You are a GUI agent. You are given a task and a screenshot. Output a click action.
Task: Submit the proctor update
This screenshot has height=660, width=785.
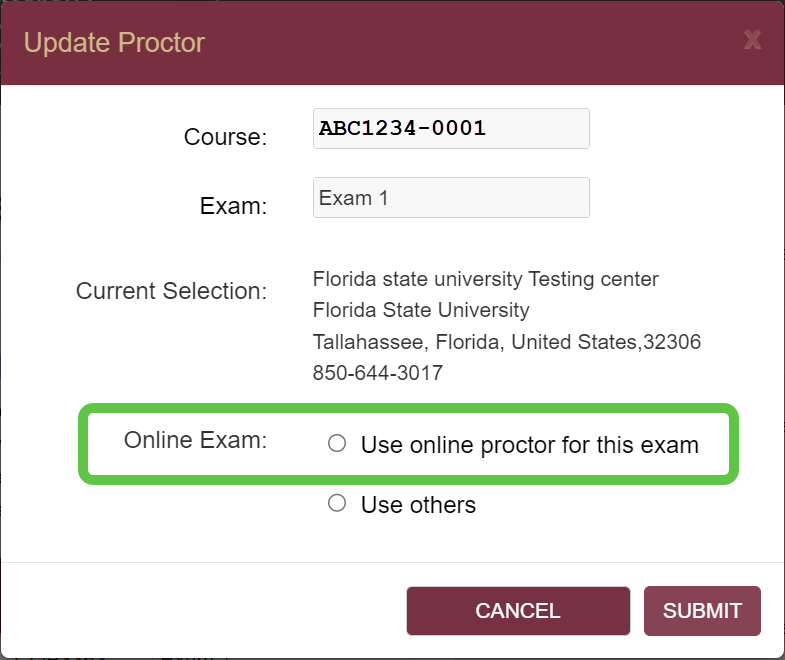pyautogui.click(x=702, y=611)
